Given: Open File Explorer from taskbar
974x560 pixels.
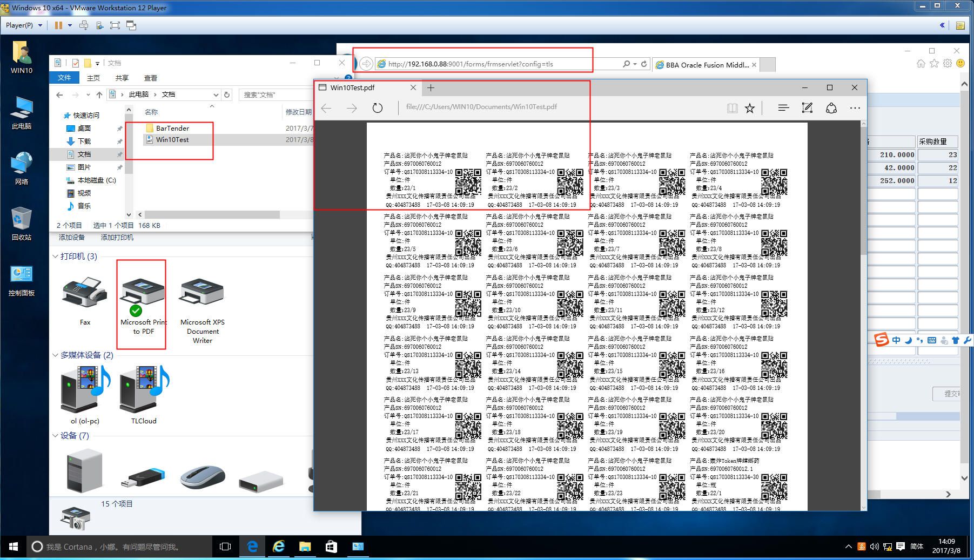Looking at the screenshot, I should (x=305, y=546).
